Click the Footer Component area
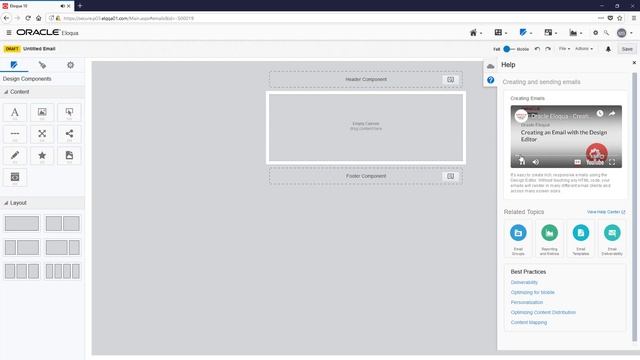 click(x=366, y=176)
